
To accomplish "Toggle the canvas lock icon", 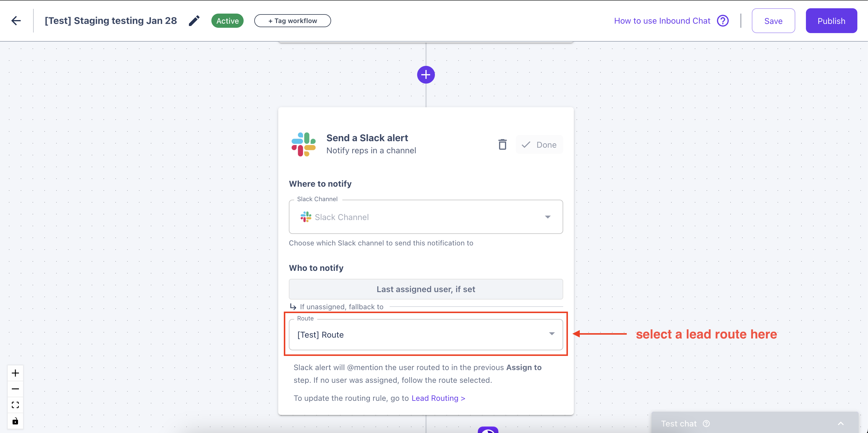I will (15, 421).
